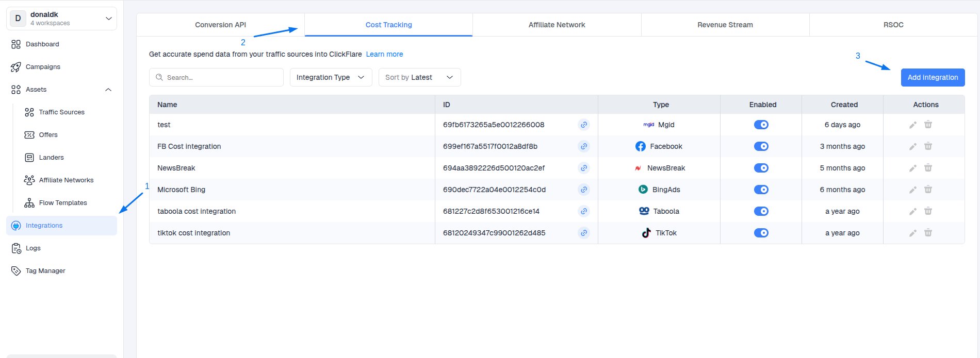
Task: Edit the NewsBreak integration
Action: pos(912,168)
